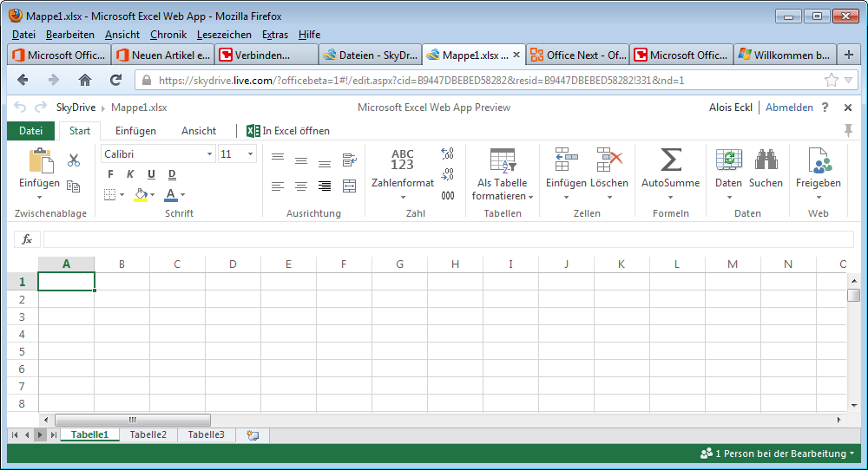Expand the cell borders dropdown arrow

coord(122,194)
